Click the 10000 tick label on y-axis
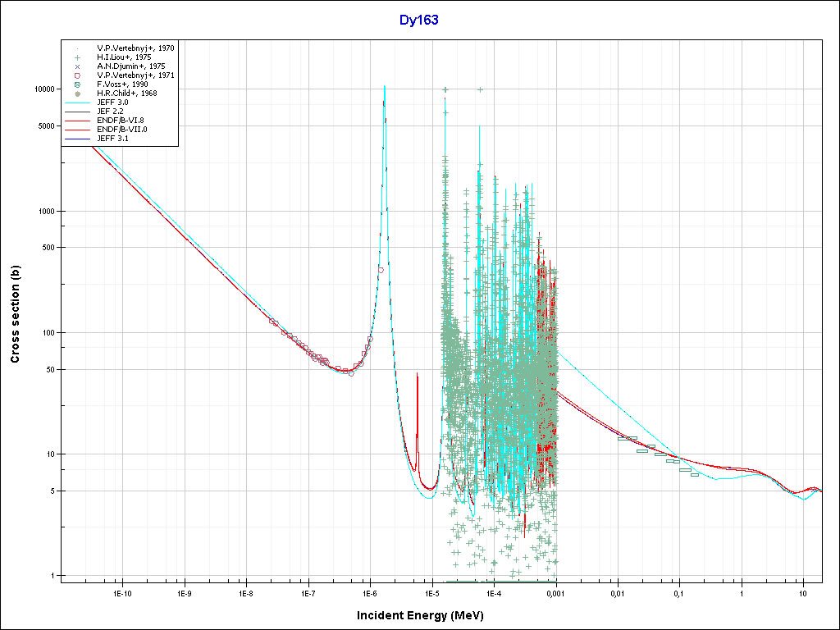The width and height of the screenshot is (840, 630). [x=42, y=89]
